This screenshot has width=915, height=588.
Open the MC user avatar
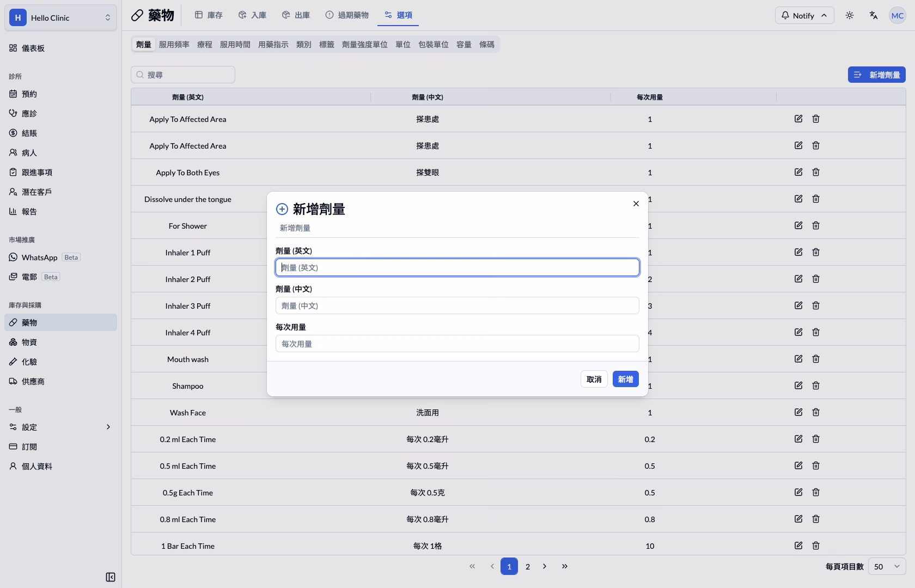pyautogui.click(x=898, y=15)
